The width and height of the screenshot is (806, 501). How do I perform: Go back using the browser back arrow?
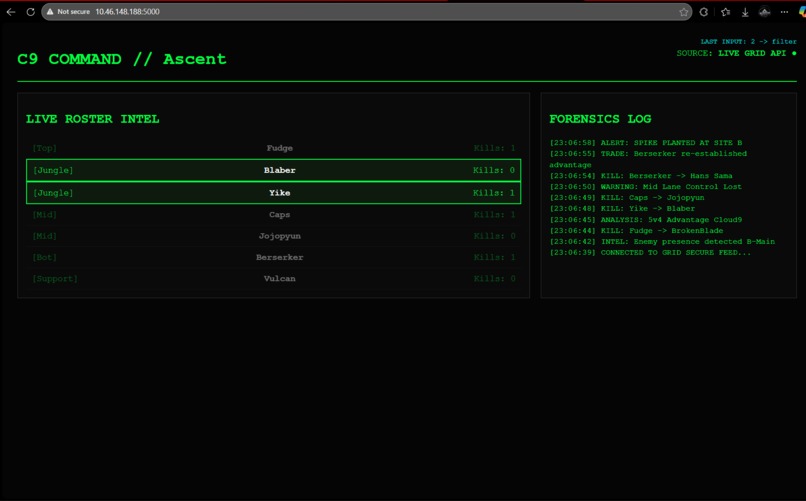coord(11,12)
